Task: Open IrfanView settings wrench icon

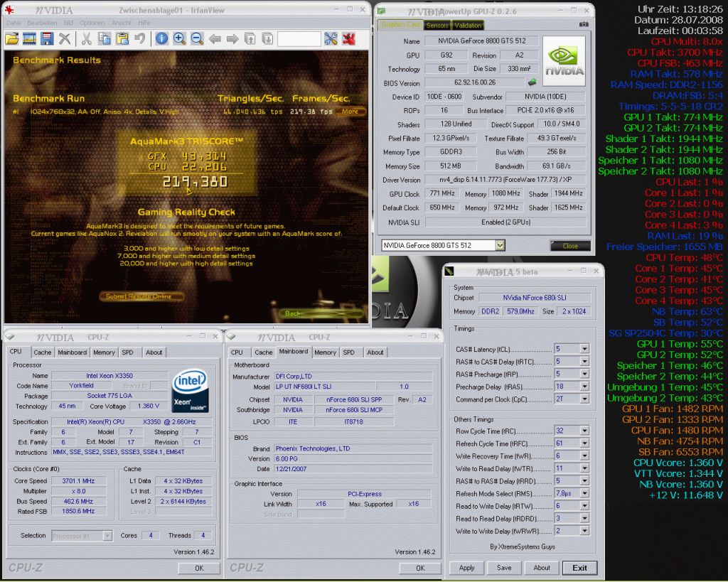Action: point(331,39)
